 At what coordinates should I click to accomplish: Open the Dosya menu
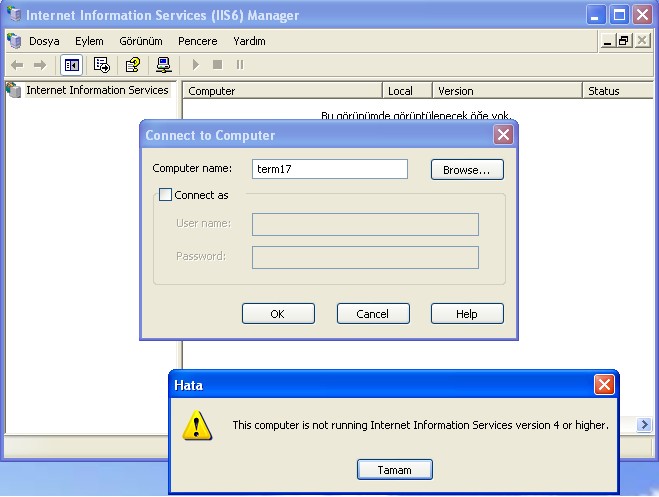coord(44,41)
